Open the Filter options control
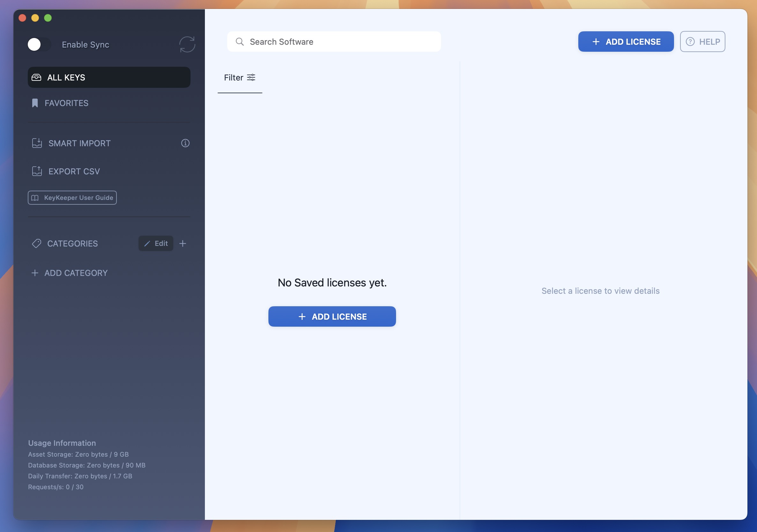 (x=251, y=77)
